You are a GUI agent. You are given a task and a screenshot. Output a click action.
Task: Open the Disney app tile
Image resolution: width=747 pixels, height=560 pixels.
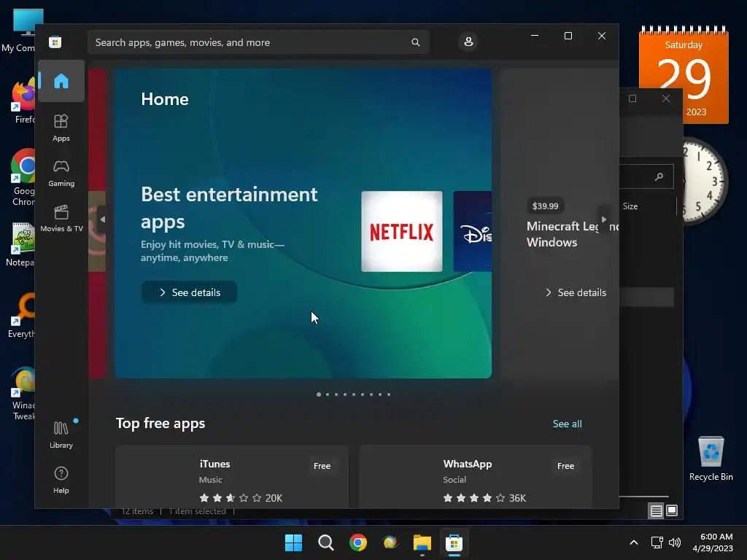473,231
